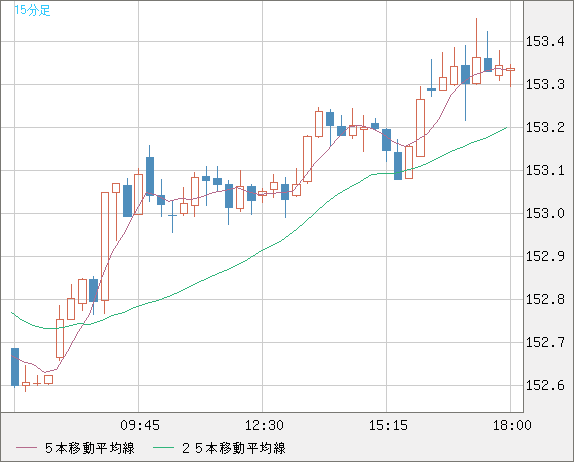This screenshot has height=462, width=574.
Task: Click the 152.9 price axis label
Action: (545, 256)
